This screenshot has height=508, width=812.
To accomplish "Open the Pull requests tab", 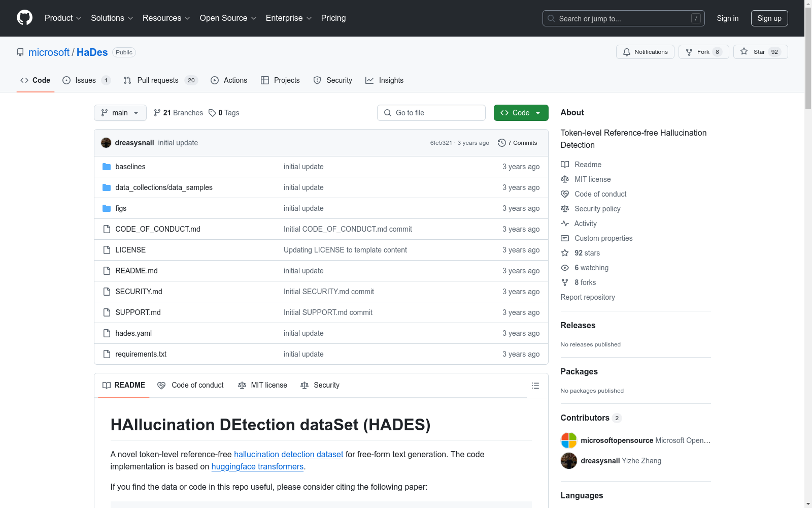I will (x=160, y=80).
